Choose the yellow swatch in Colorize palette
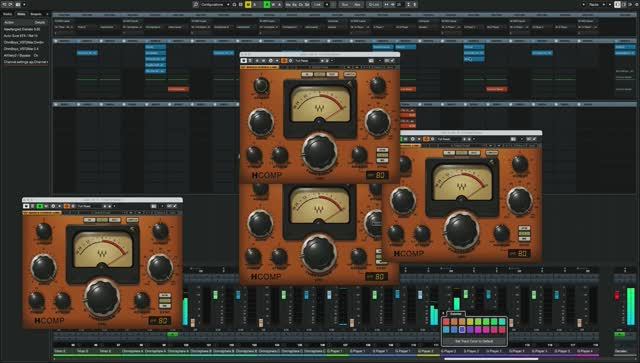Screen dimensions: 640x363 pyautogui.click(x=470, y=322)
